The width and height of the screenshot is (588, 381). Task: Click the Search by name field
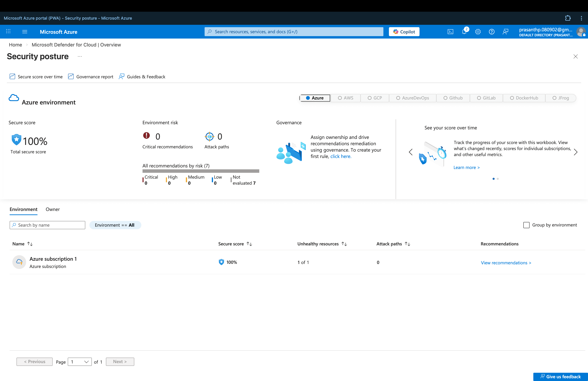point(47,225)
